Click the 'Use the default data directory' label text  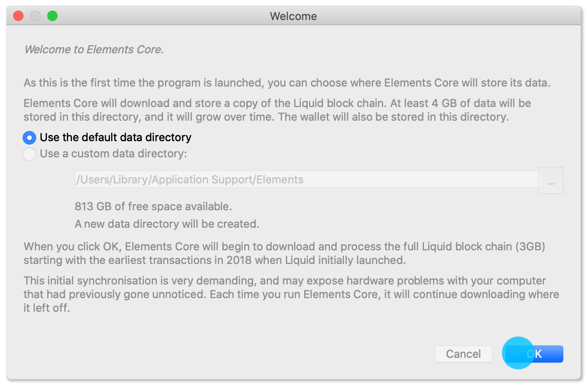(115, 137)
